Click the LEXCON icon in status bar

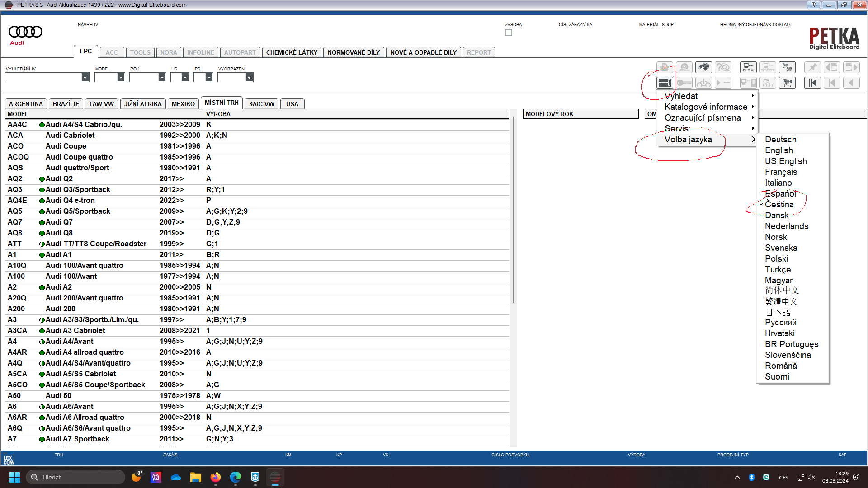(x=9, y=460)
